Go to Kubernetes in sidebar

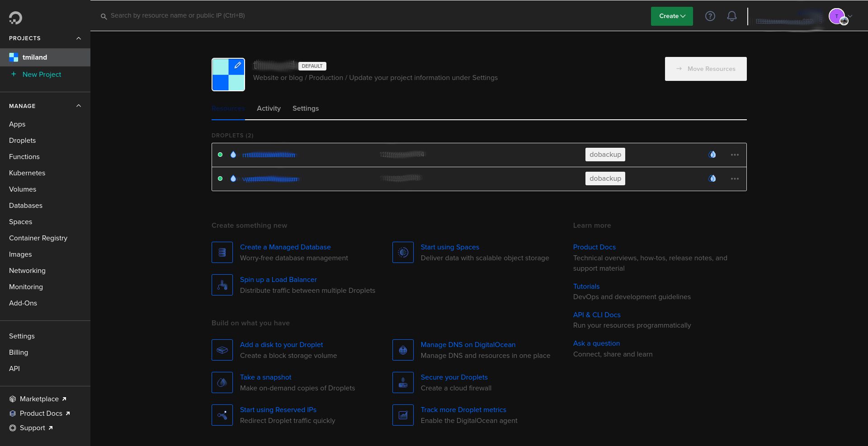point(27,173)
